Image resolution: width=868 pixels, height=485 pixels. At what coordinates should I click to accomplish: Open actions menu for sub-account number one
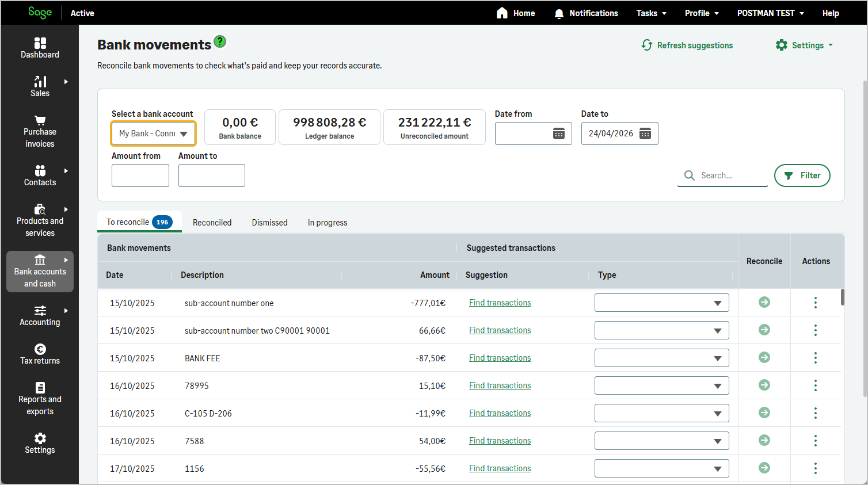click(816, 303)
